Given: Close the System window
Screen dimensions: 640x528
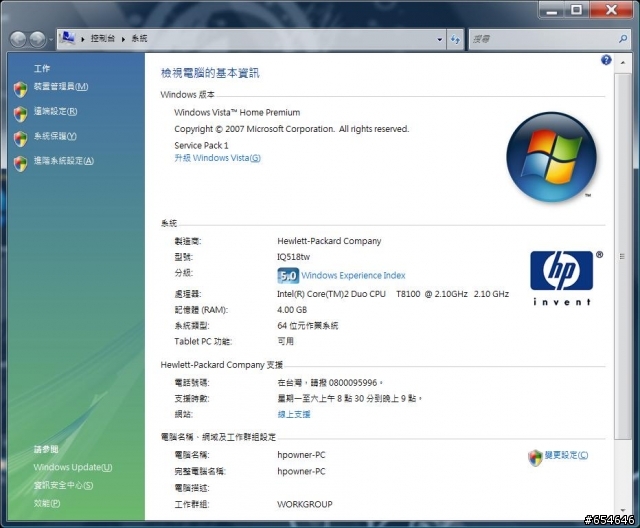Looking at the screenshot, I should coord(611,10).
